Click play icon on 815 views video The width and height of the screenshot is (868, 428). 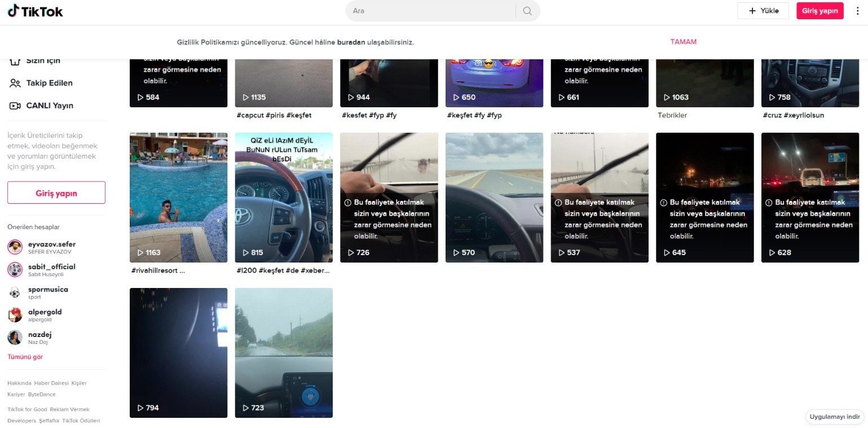coord(246,252)
